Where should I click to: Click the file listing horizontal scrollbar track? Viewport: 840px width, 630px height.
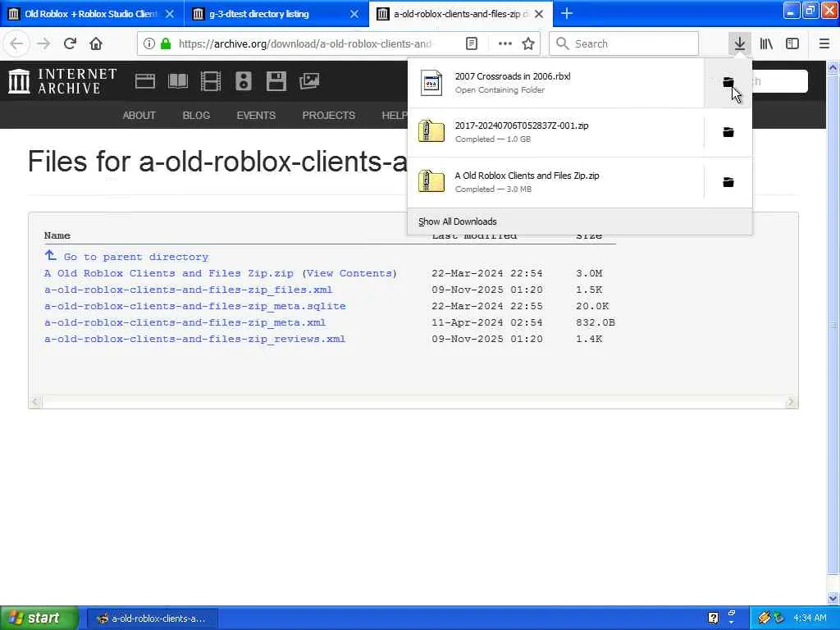(413, 401)
